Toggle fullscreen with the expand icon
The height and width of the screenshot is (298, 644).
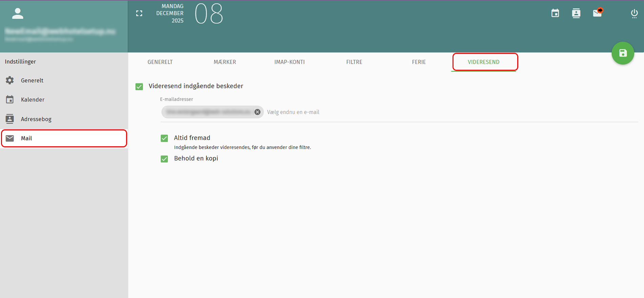point(139,14)
